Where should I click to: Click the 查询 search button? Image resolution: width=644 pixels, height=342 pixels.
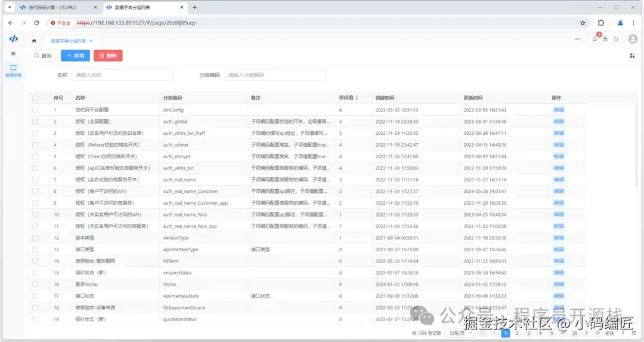click(x=43, y=56)
